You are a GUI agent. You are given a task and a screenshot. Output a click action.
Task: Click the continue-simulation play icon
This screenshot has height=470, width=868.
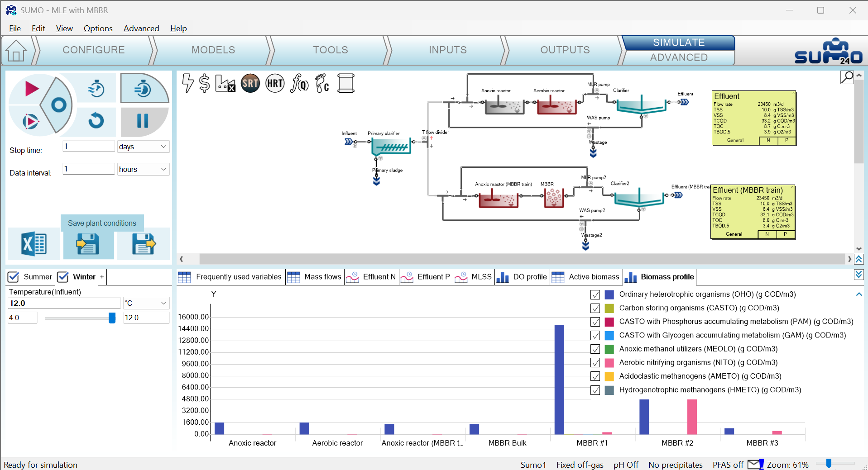[30, 121]
